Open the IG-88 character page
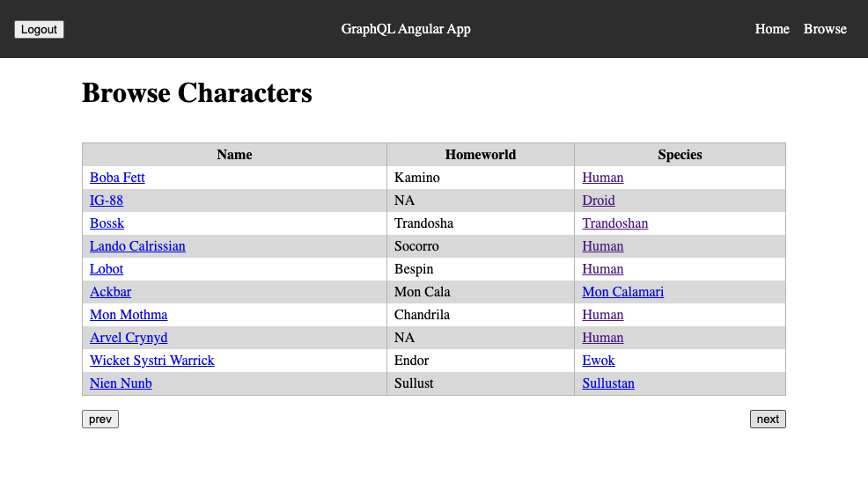 [x=107, y=201]
